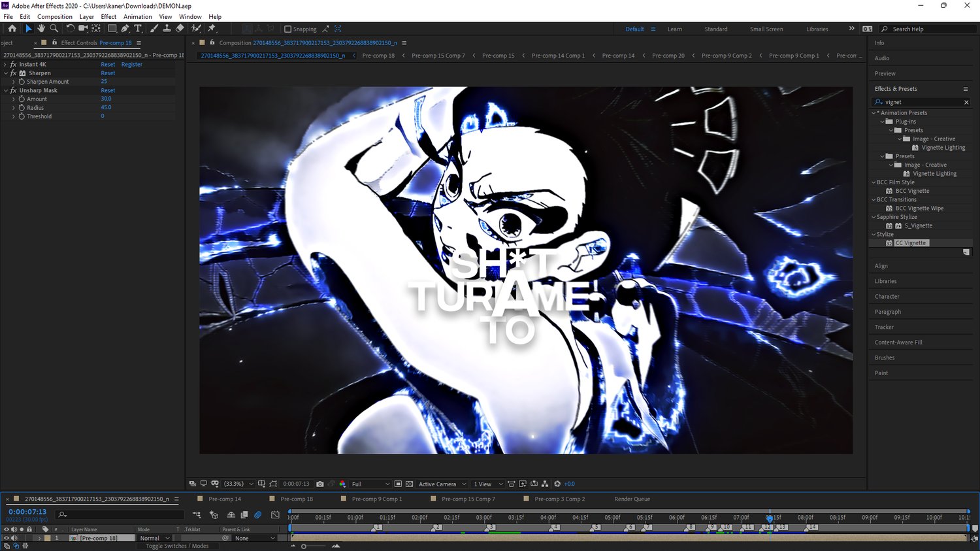Image resolution: width=980 pixels, height=551 pixels.
Task: Select the Rectangle shape tool
Action: pyautogui.click(x=112, y=29)
